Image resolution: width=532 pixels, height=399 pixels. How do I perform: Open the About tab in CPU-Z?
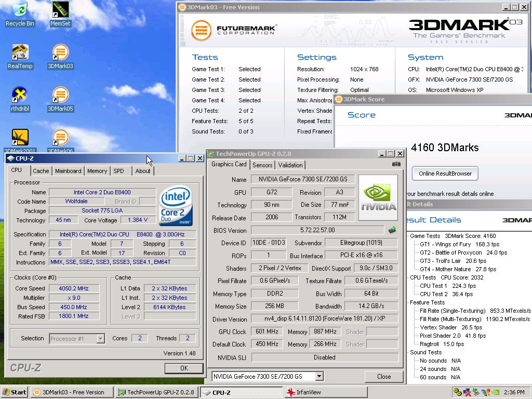click(142, 171)
